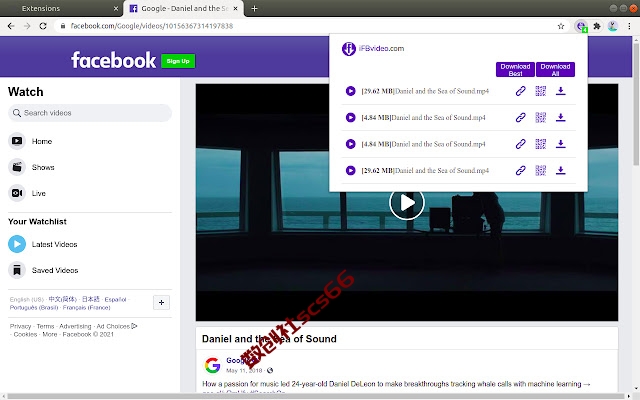Open the Extensions puzzle icon menu
Viewport: 640px width, 400px height.
597,26
